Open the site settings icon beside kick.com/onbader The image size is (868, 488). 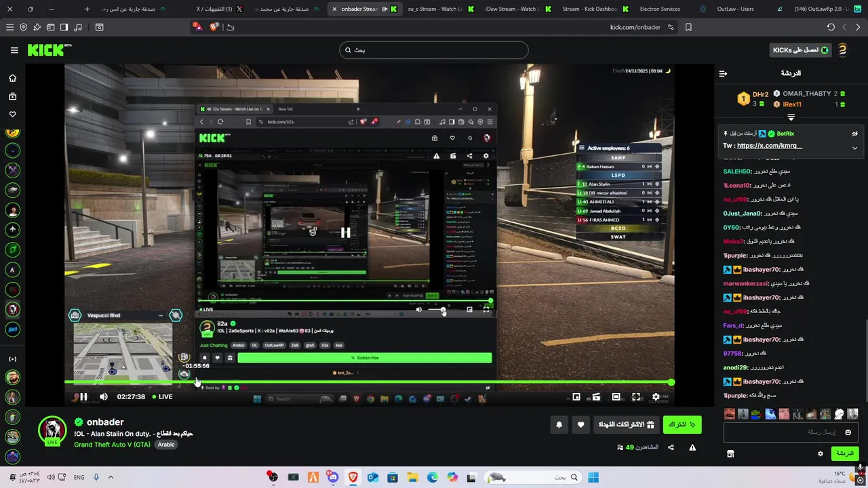671,27
